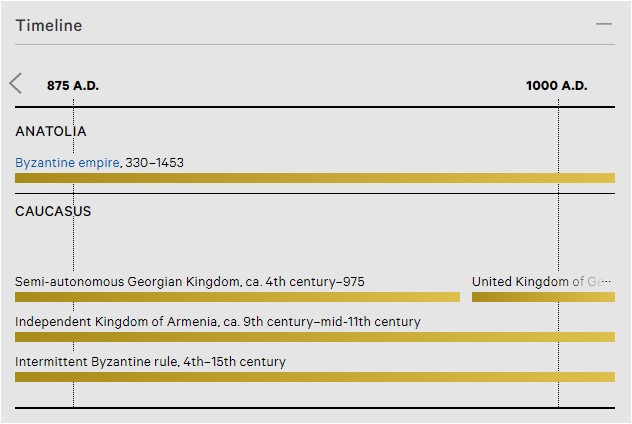
Task: Click the CAUCASUS region heading
Action: click(x=53, y=211)
